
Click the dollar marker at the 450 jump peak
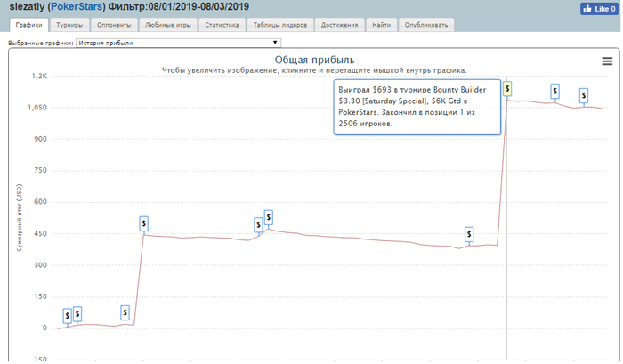point(144,223)
